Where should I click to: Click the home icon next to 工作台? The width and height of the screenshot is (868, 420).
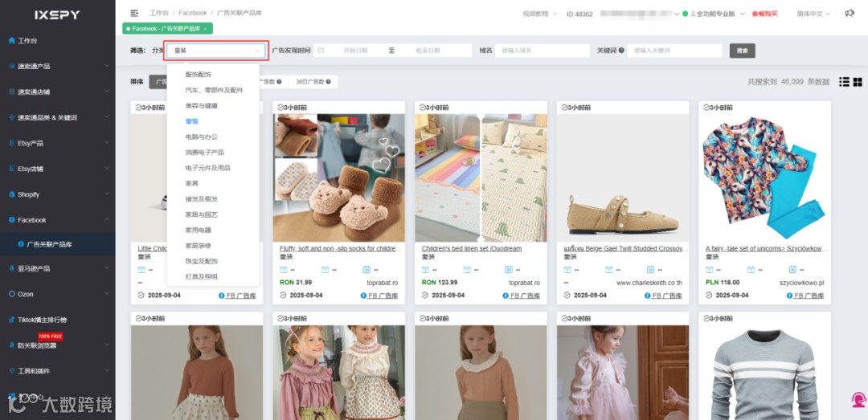[11, 40]
